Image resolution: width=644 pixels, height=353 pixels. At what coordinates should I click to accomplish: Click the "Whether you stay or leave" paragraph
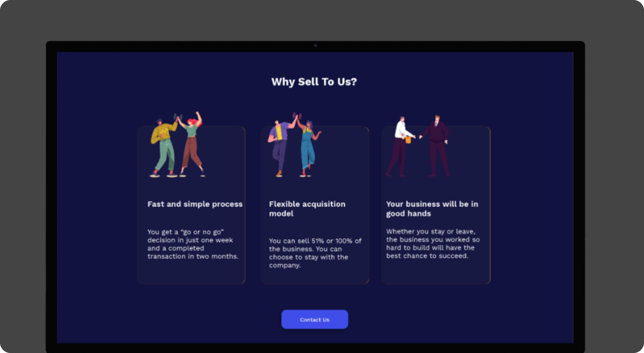[x=433, y=244]
